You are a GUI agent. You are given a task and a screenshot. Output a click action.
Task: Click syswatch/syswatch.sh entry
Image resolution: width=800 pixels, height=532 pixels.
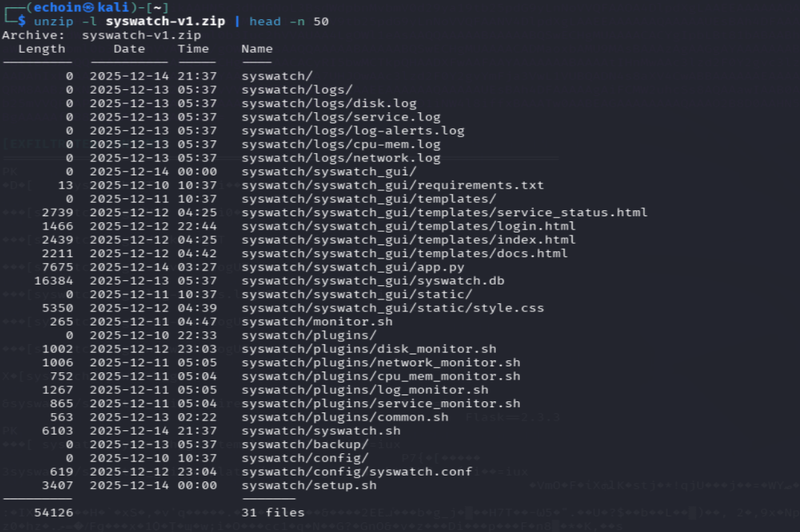pyautogui.click(x=321, y=431)
